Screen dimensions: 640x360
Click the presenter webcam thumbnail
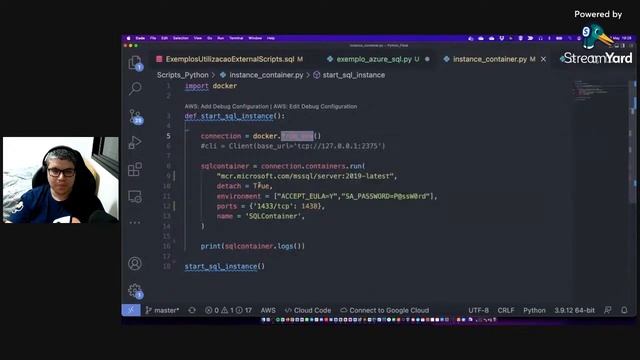61,180
